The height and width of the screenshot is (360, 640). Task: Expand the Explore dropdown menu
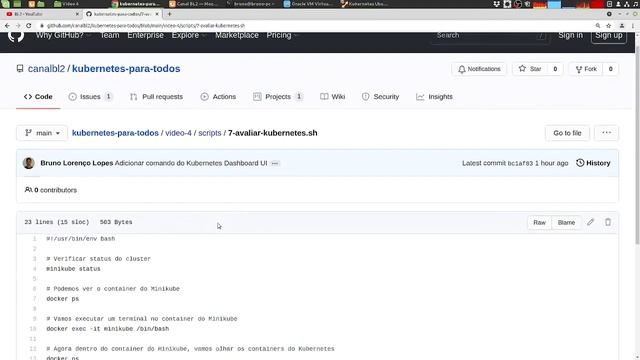pyautogui.click(x=189, y=35)
